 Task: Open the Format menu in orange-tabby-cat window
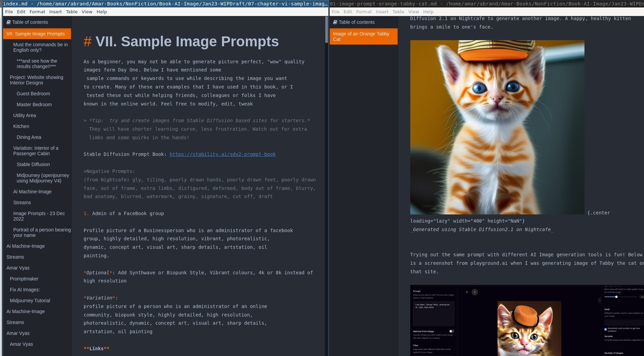(x=364, y=12)
